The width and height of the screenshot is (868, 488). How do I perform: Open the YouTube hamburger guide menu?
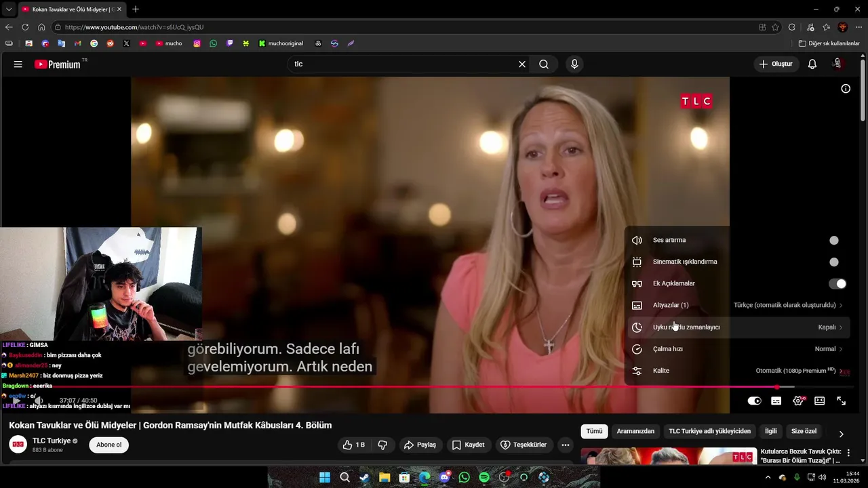pos(18,64)
